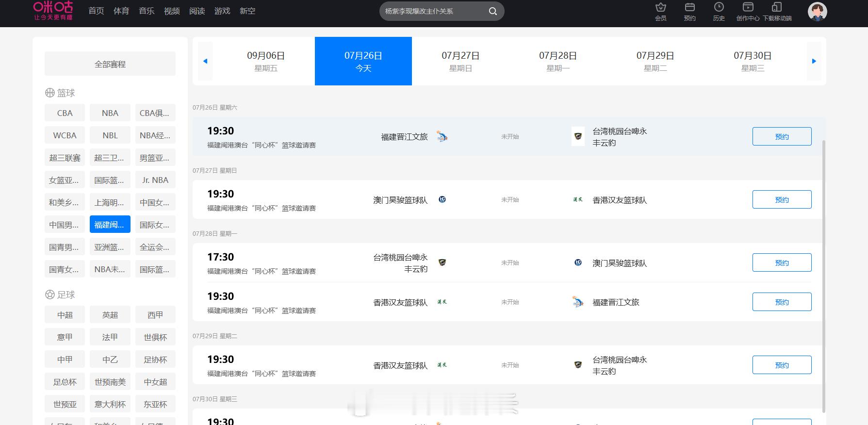
Task: Select the 09月06日 星期五 date tab
Action: (x=266, y=61)
